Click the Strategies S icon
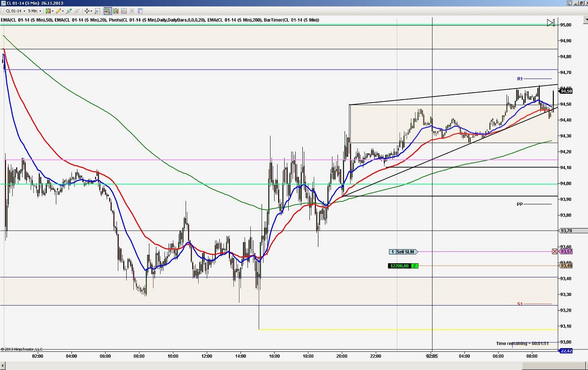The image size is (588, 370). (x=131, y=11)
